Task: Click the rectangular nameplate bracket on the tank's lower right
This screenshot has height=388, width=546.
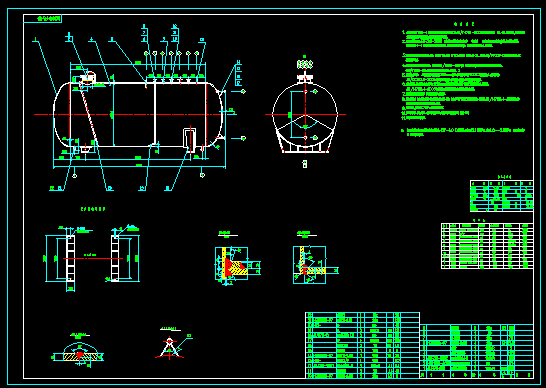Action: tap(189, 139)
